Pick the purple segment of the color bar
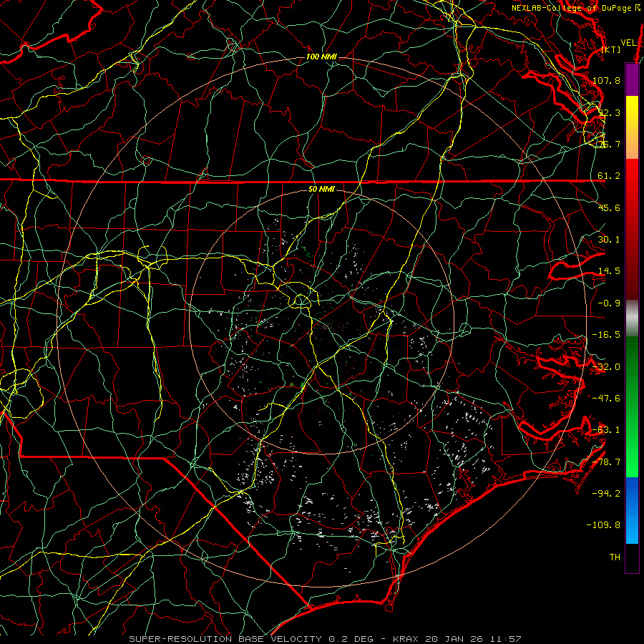Screen dimensions: 644x644 tap(632, 80)
